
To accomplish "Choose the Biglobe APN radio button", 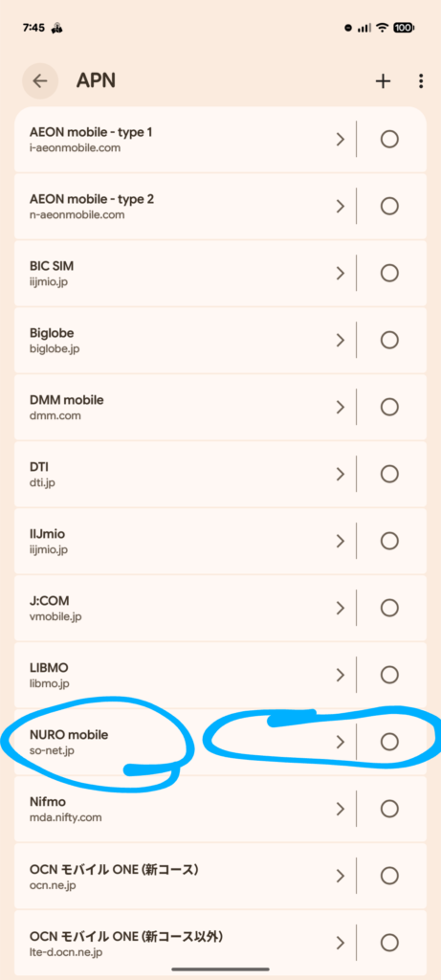I will tap(389, 340).
